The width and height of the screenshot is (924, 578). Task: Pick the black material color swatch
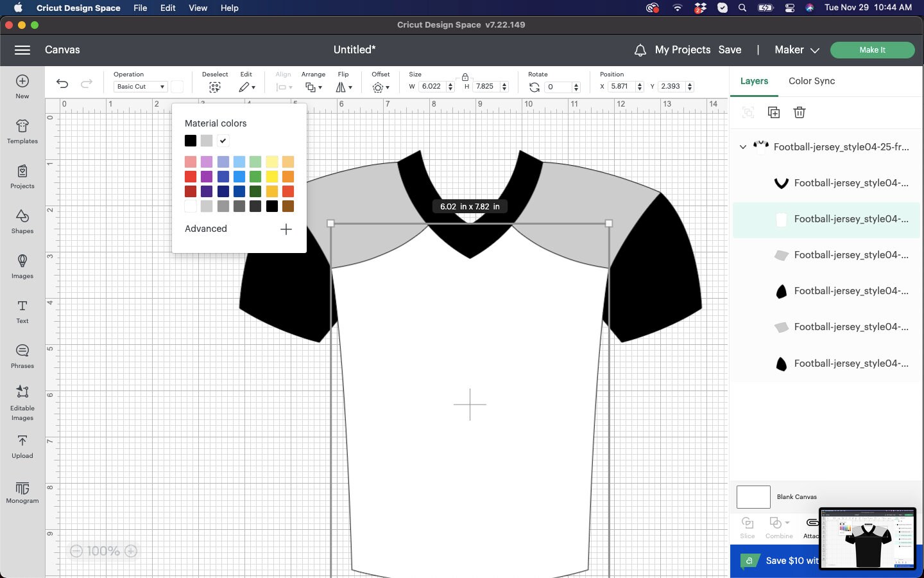[x=191, y=141]
